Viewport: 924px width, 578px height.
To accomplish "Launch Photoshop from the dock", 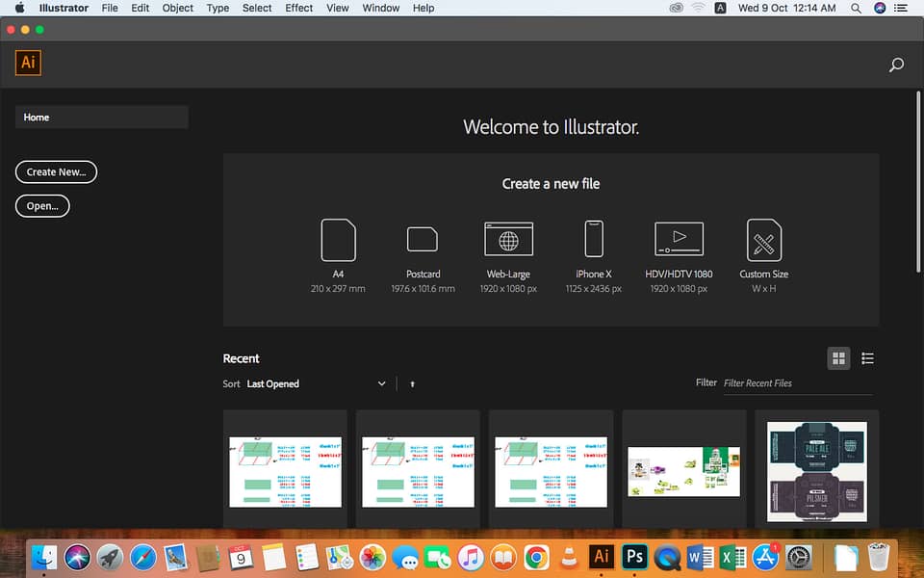I will [x=634, y=556].
